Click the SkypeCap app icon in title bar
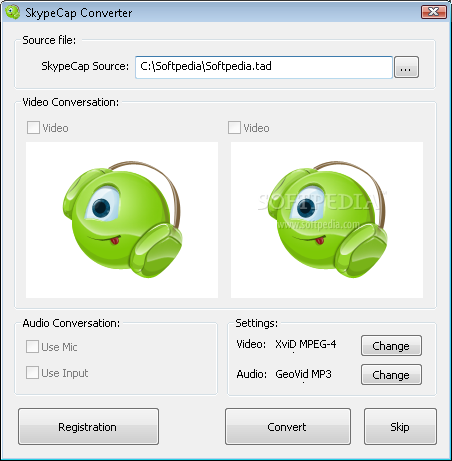Viewport: 452px width, 461px height. pos(13,12)
